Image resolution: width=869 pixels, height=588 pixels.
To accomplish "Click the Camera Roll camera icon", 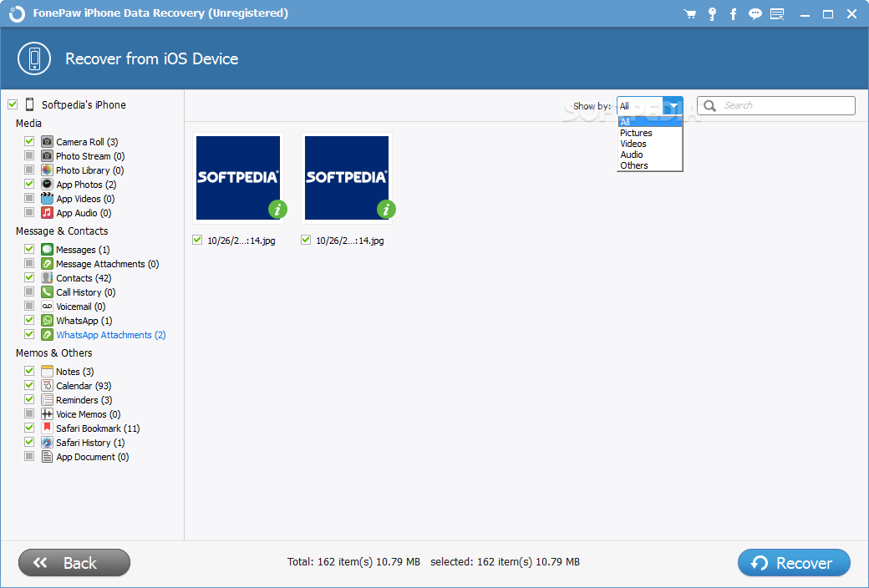I will tap(47, 141).
